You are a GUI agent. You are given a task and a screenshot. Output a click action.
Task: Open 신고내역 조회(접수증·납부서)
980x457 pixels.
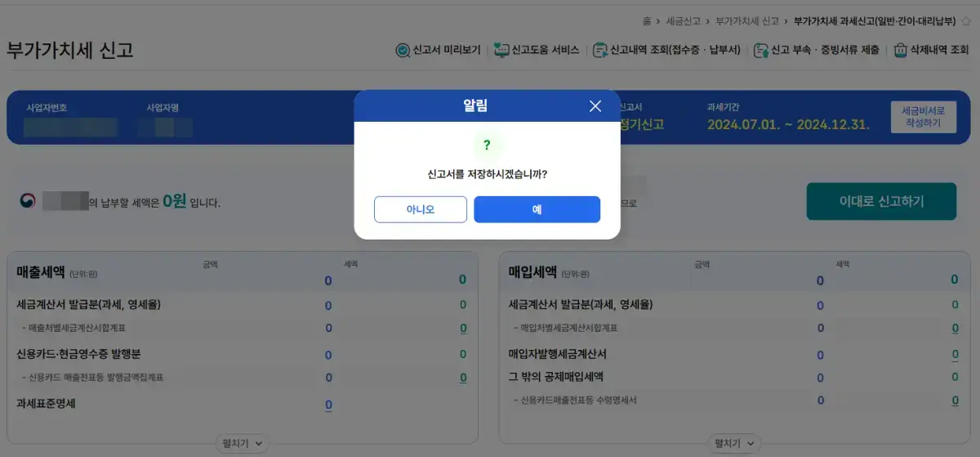[x=667, y=50]
